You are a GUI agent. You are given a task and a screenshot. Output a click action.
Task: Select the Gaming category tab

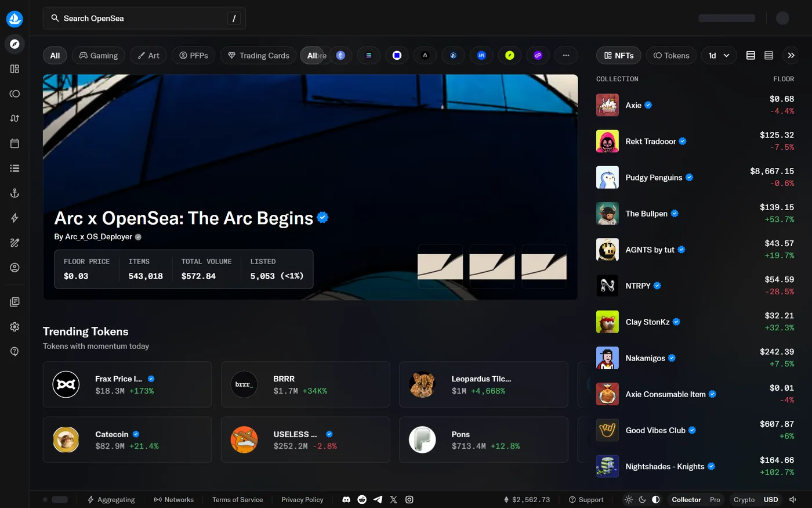[x=99, y=56]
